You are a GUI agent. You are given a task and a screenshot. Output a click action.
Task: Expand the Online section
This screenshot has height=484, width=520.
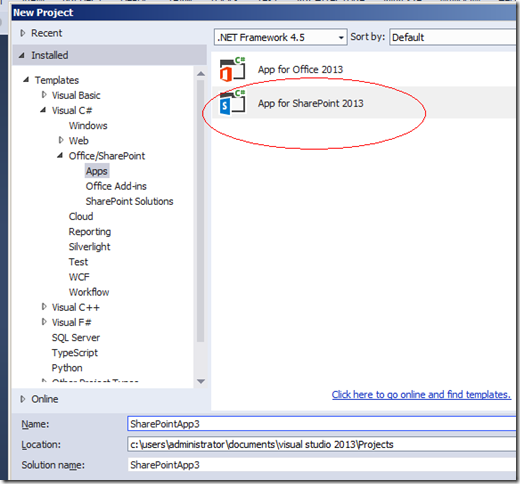[x=23, y=399]
